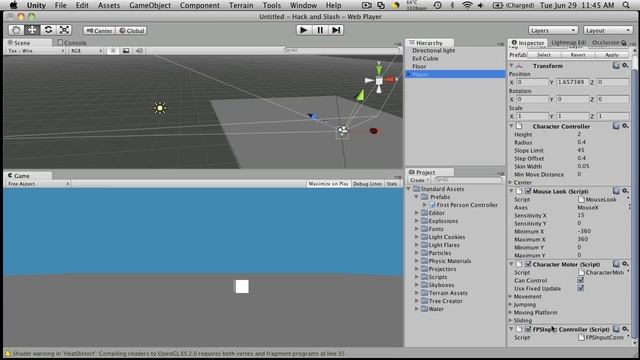The height and width of the screenshot is (360, 640).
Task: Click the Wi-Fi menu bar icon
Action: click(467, 5)
